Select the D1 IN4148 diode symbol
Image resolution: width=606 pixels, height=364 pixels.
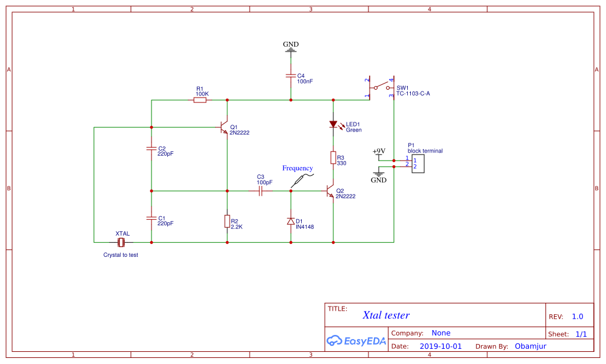coord(291,222)
